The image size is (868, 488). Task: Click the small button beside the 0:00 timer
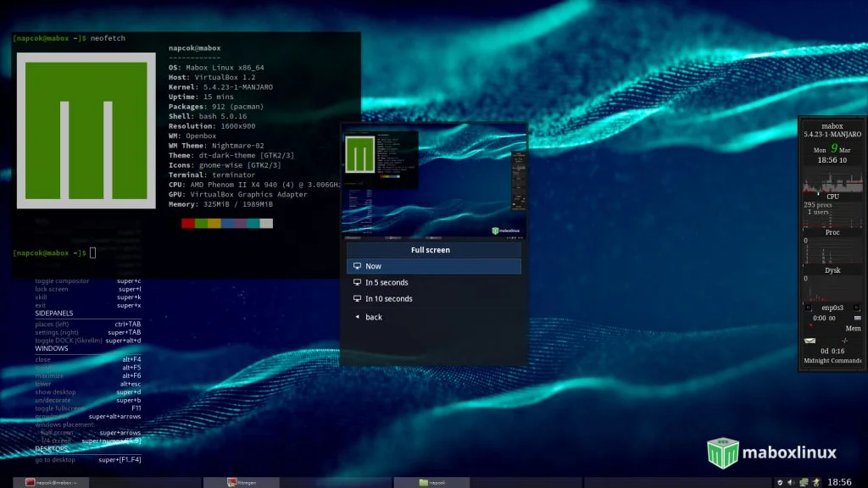pyautogui.click(x=858, y=319)
